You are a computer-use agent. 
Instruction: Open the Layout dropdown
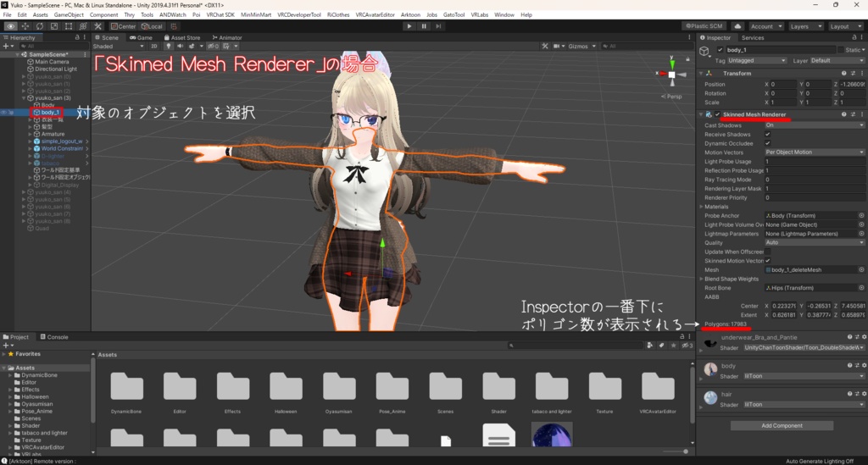point(844,26)
